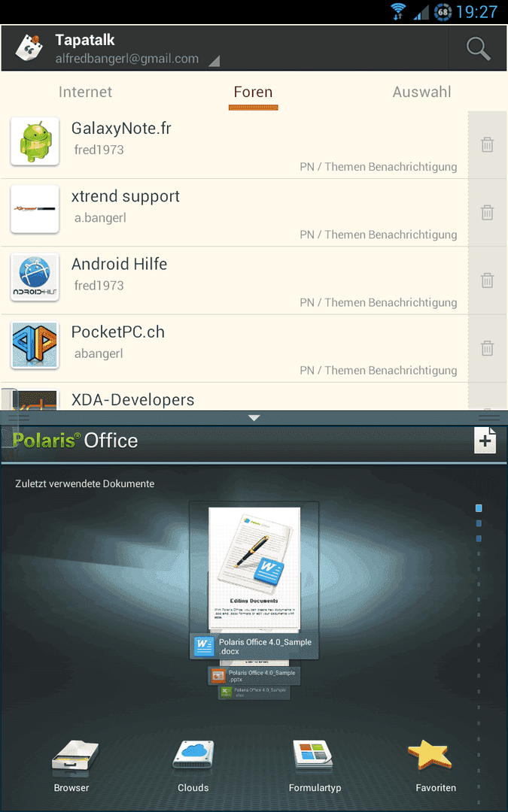Image resolution: width=508 pixels, height=812 pixels.
Task: Open the xtrend support forum logo
Action: [35, 209]
